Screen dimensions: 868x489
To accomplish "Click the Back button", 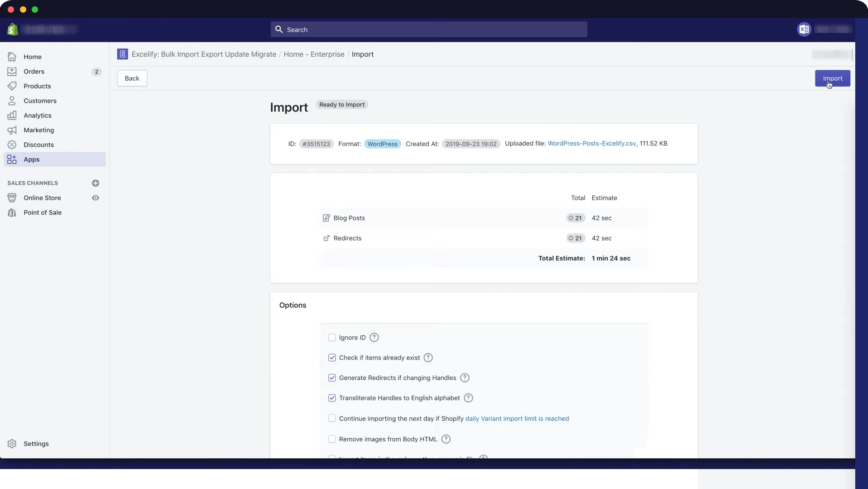I will coord(132,78).
